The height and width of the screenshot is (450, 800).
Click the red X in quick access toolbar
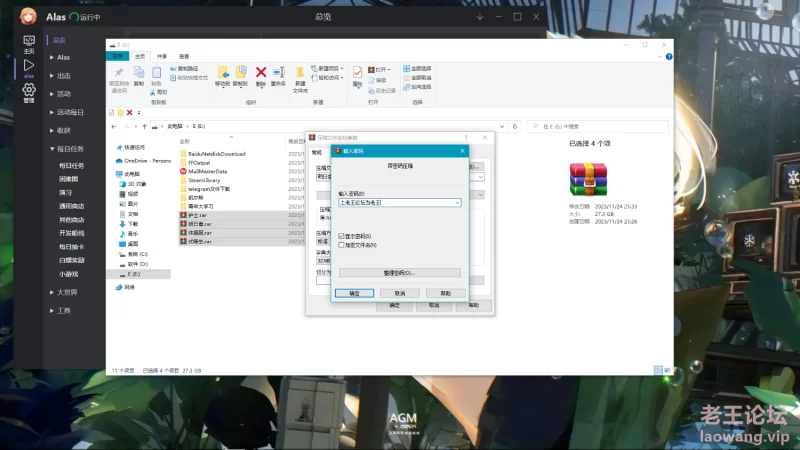[130, 113]
